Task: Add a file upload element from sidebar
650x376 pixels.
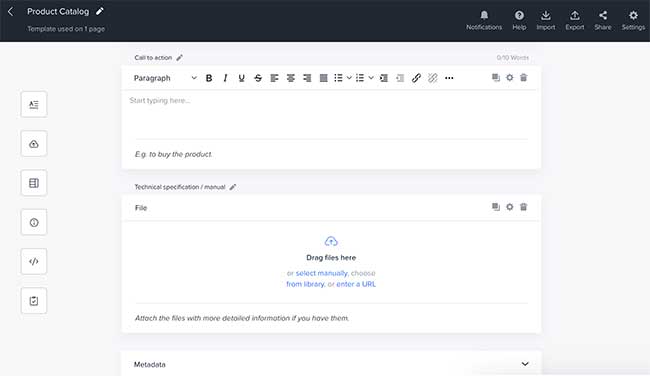Action: 34,144
